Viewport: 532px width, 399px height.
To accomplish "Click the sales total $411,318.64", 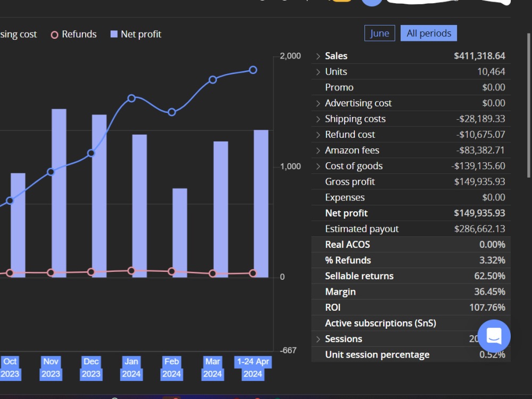I will tap(479, 56).
